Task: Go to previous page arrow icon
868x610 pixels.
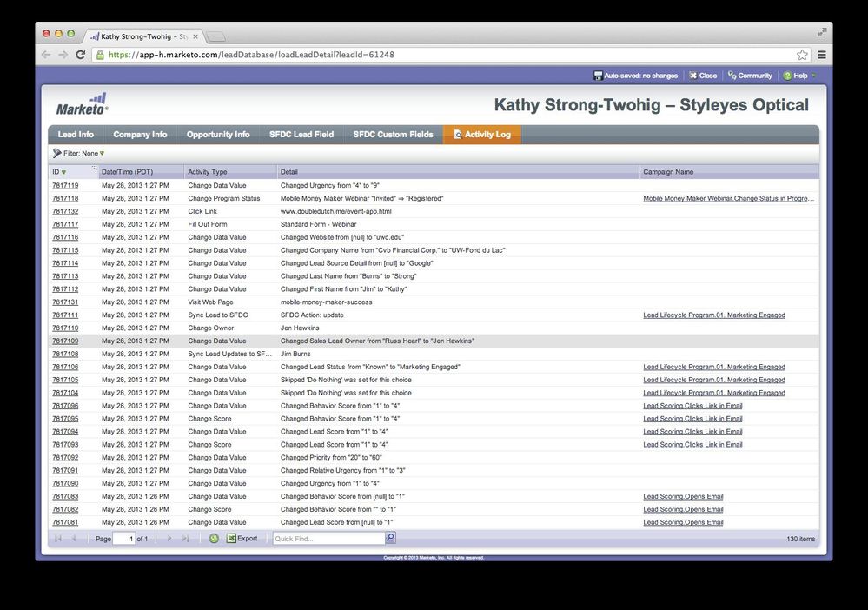Action: coord(74,539)
